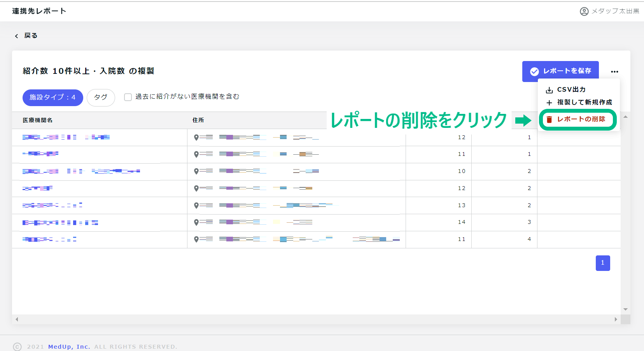The image size is (644, 351).
Task: Go to page 1 in pagination
Action: pyautogui.click(x=603, y=263)
